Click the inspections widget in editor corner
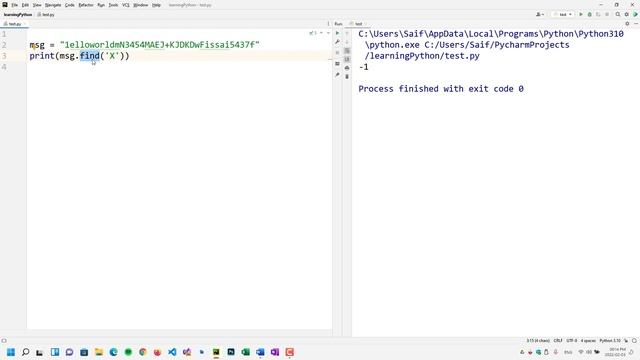Screen dimensions: 640x360 click(x=313, y=33)
